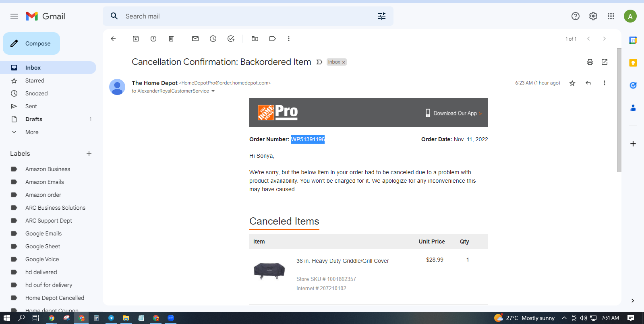Show hidden system tray icons
The width and height of the screenshot is (644, 324).
(x=564, y=318)
